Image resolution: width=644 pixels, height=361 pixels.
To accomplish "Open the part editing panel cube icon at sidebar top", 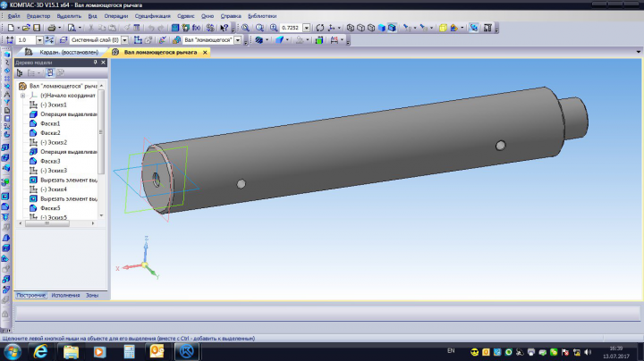I will 6,55.
